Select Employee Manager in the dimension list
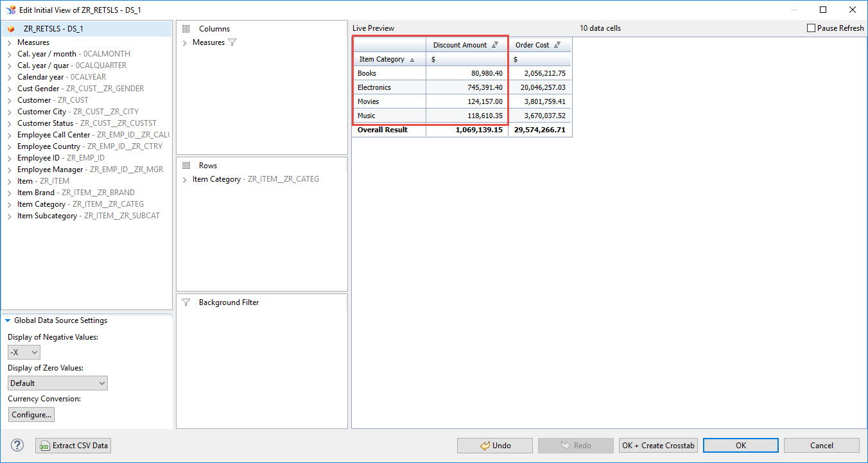 tap(50, 170)
